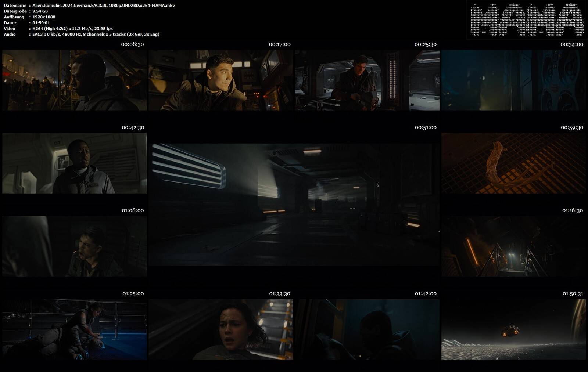Click the file size value 9.54 GB
588x372 pixels.
click(x=40, y=11)
